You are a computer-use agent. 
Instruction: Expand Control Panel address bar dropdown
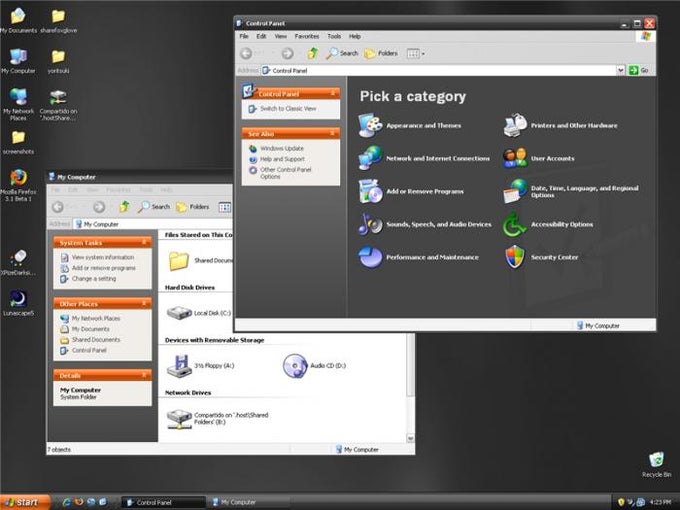coord(621,70)
